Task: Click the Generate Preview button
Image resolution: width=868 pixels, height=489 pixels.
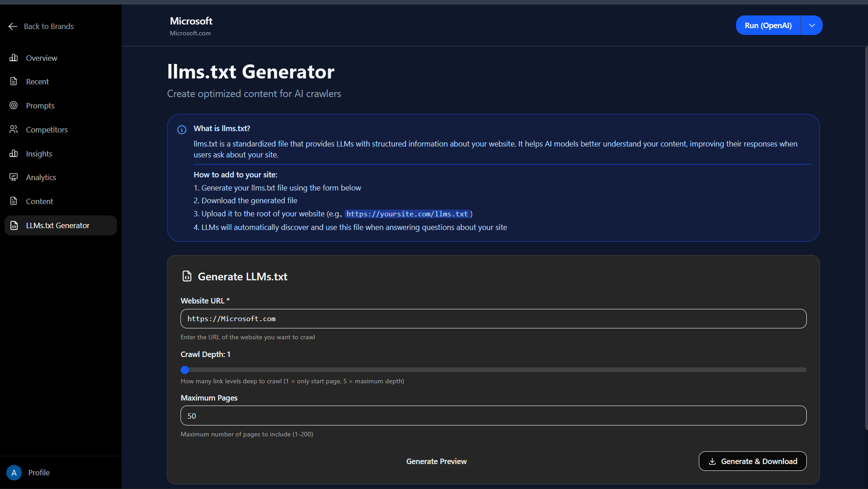Action: click(436, 461)
